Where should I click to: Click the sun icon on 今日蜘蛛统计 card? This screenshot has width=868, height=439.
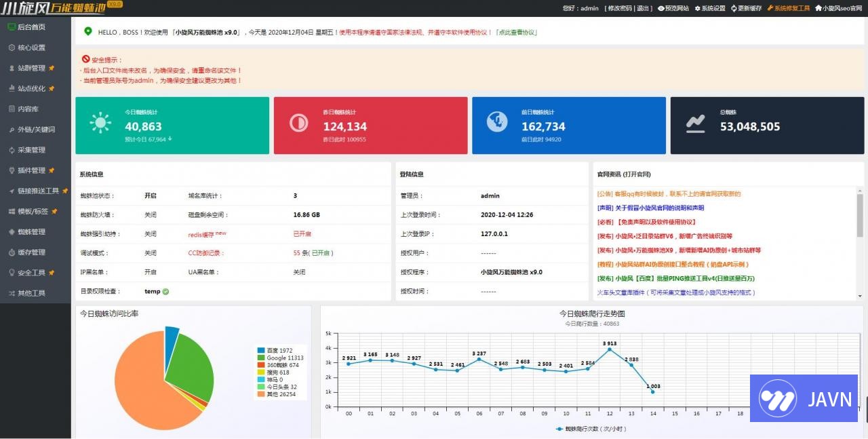tap(101, 123)
